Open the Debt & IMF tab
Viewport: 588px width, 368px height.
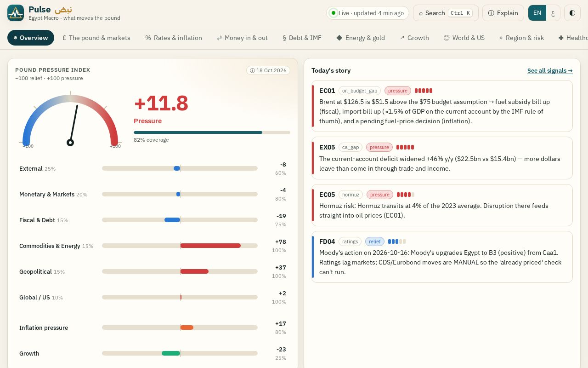302,38
